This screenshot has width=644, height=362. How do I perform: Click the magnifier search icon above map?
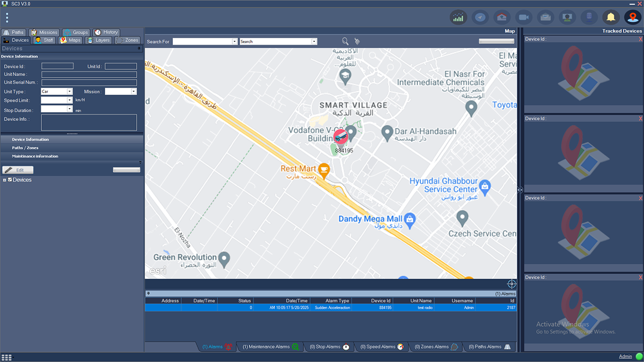tap(345, 41)
